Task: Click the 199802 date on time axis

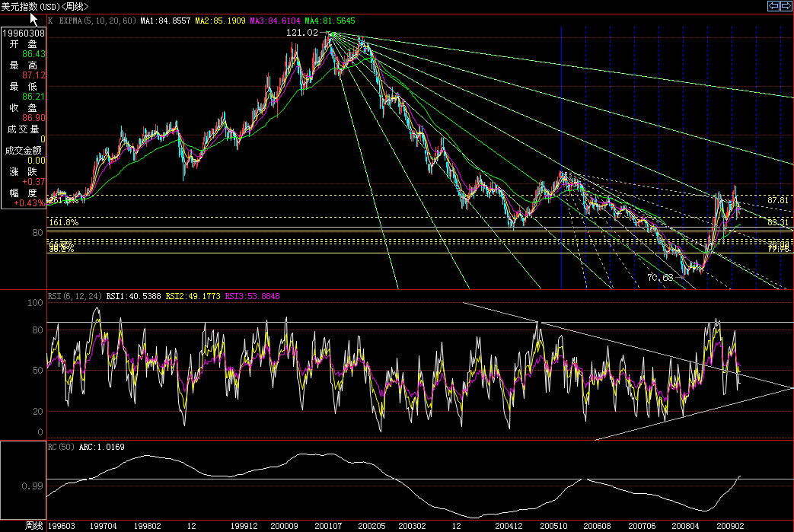Action: 148,526
